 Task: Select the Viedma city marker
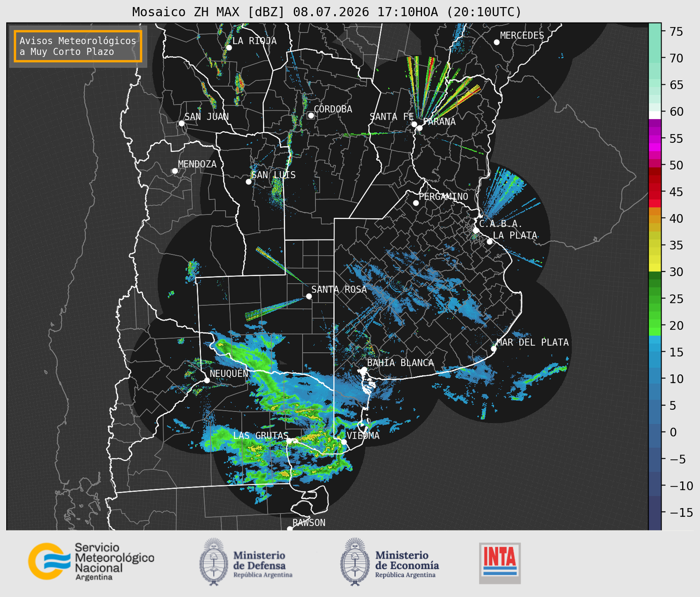click(344, 442)
